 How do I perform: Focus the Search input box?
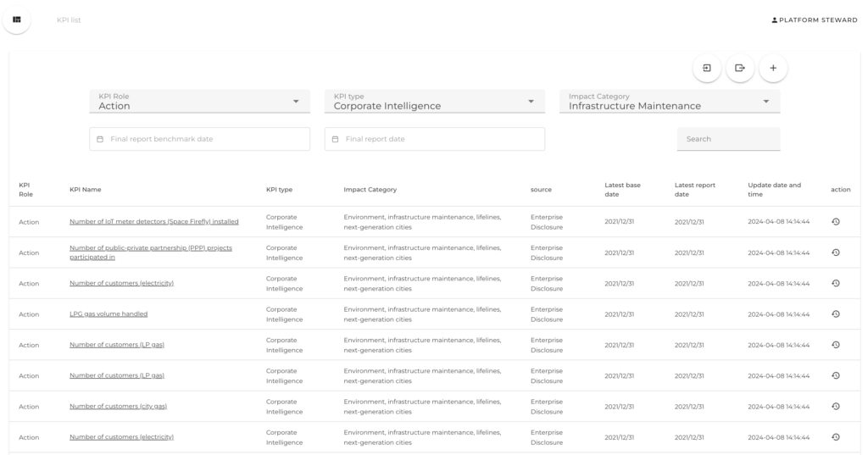[728, 139]
